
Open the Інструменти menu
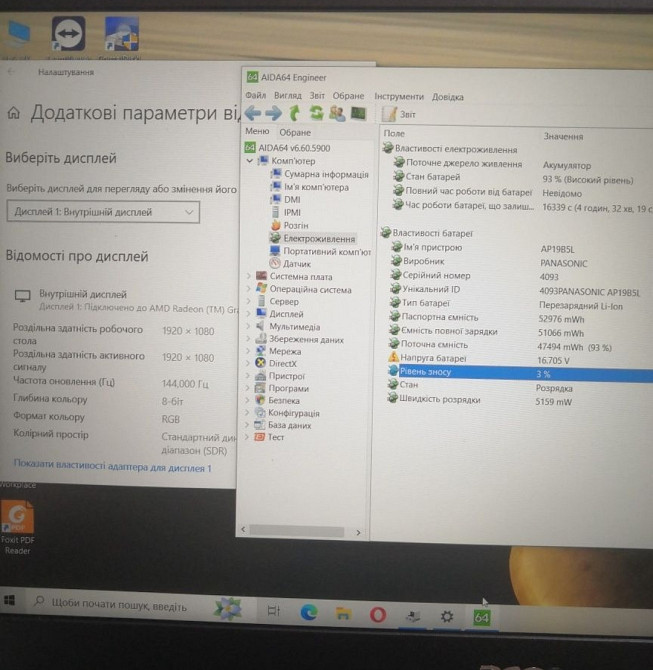[x=399, y=97]
